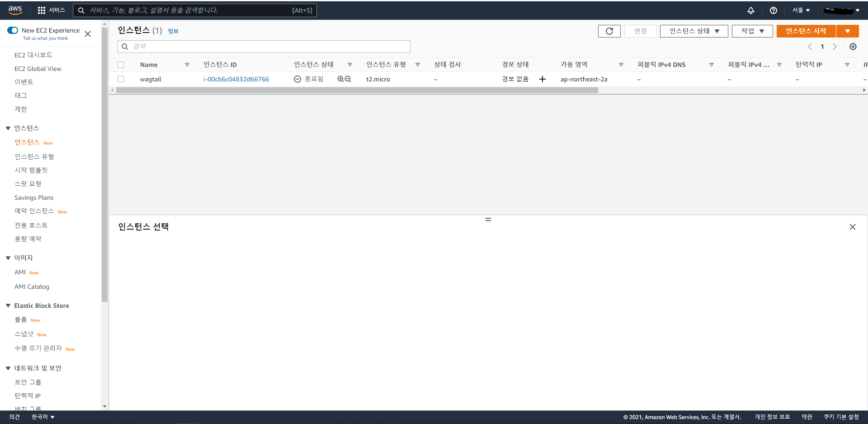Click zoom-out icon next to 종료됨
The width and height of the screenshot is (868, 424).
click(348, 79)
